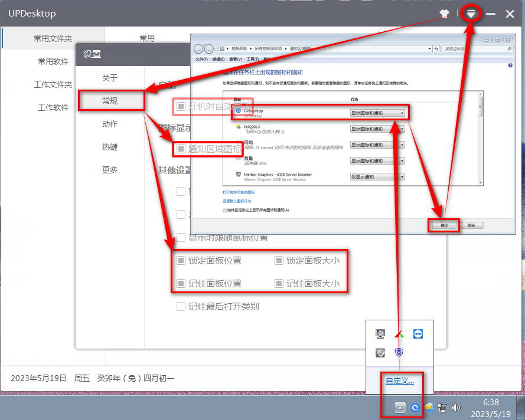The image size is (525, 420).
Task: Click the monitor power icon in tray popup
Action: pos(381,334)
